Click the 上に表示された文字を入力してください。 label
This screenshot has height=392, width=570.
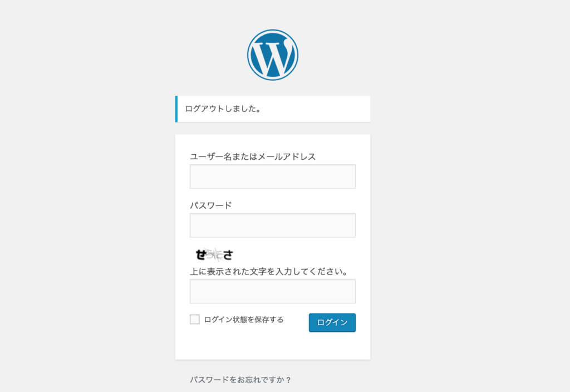[x=269, y=272]
